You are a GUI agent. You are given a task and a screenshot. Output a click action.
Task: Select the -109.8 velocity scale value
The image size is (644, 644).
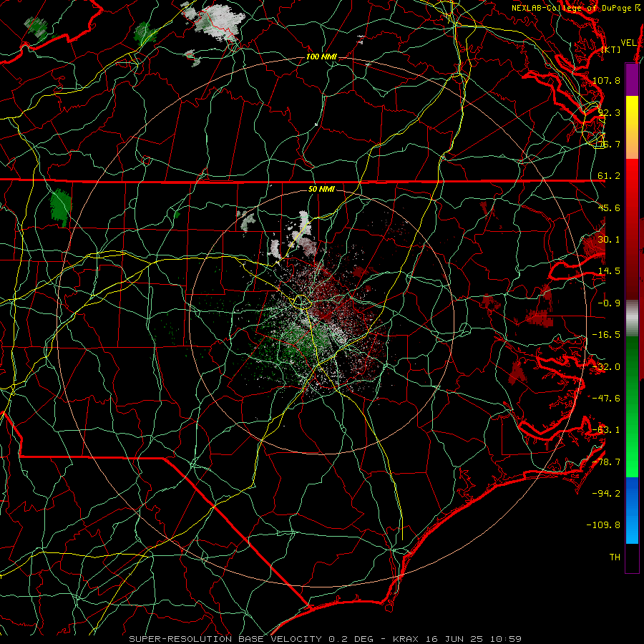(x=604, y=525)
